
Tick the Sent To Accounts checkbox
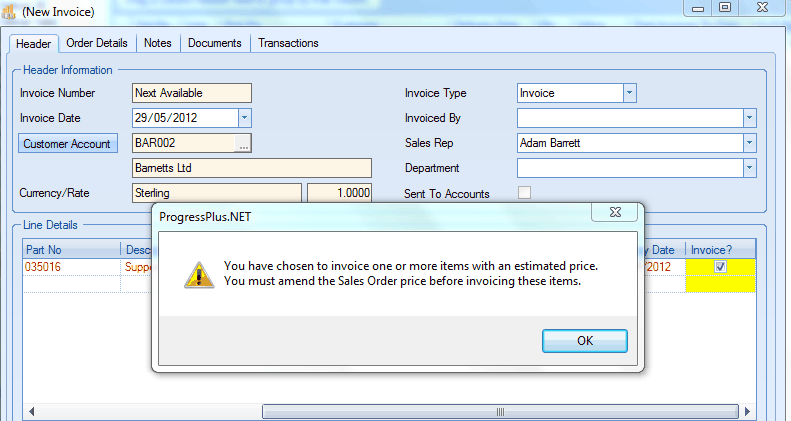[525, 193]
